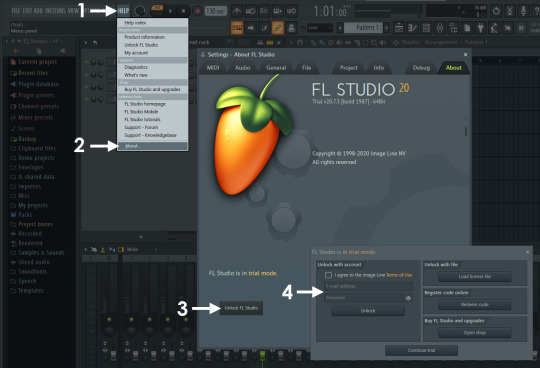Click the Continue trial button
The image size is (540, 368).
pos(422,350)
